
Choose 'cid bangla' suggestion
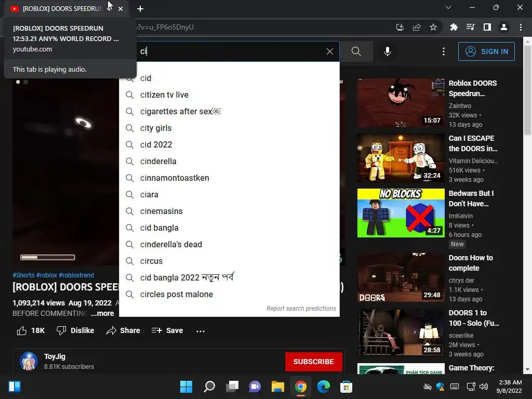click(x=229, y=228)
